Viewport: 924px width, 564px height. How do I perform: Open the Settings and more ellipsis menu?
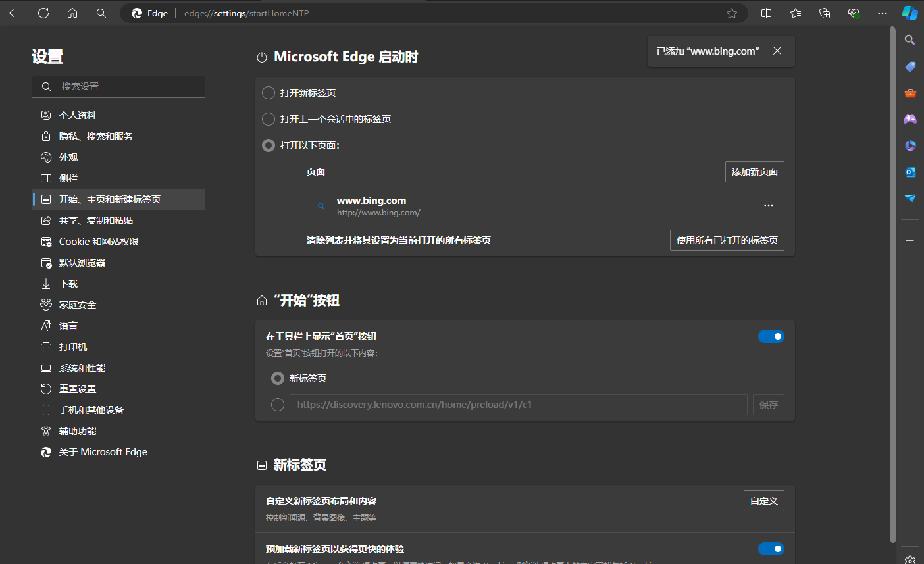tap(883, 13)
